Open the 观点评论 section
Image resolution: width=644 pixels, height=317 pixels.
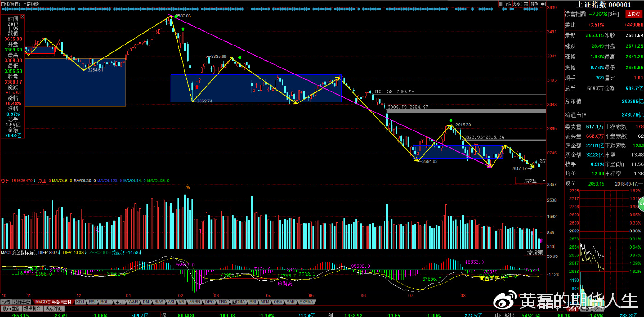[x=54, y=308]
